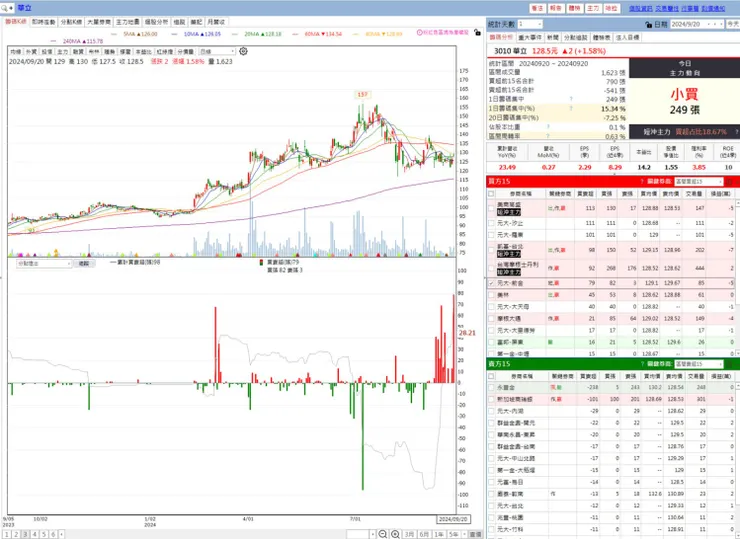Screen dimensions: 740x539
Task: Open the 關鍵券商 dropdown in 買方15
Action: pyautogui.click(x=698, y=181)
